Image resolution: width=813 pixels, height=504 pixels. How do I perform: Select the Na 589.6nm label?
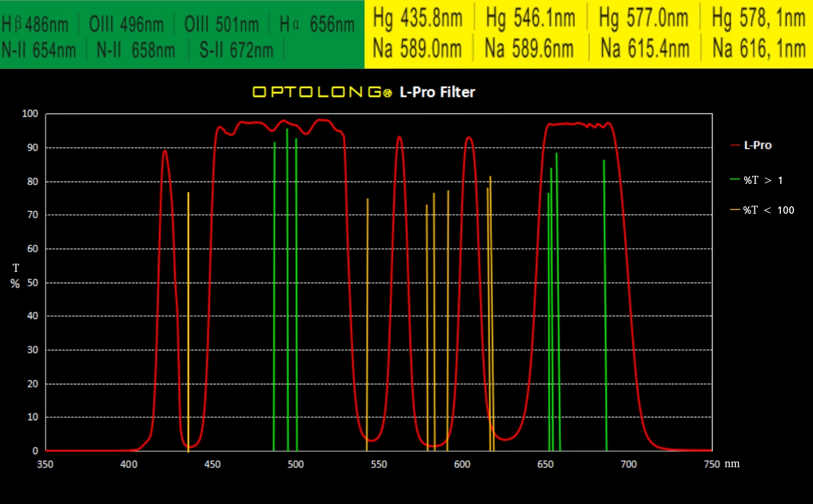[x=529, y=48]
